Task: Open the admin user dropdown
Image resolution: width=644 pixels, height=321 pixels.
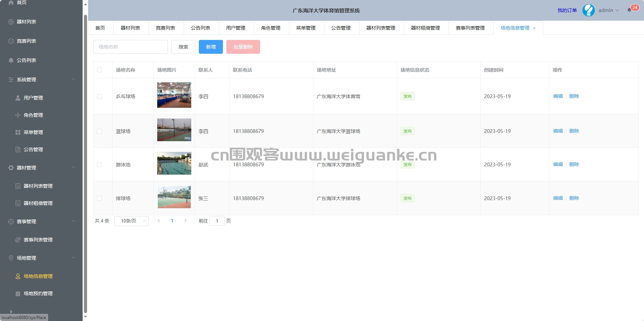Action: coord(609,10)
